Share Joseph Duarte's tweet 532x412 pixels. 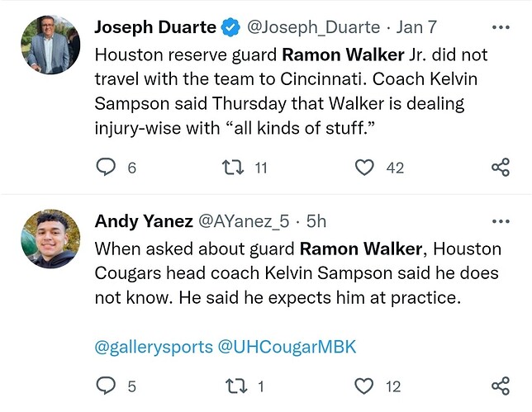(500, 168)
